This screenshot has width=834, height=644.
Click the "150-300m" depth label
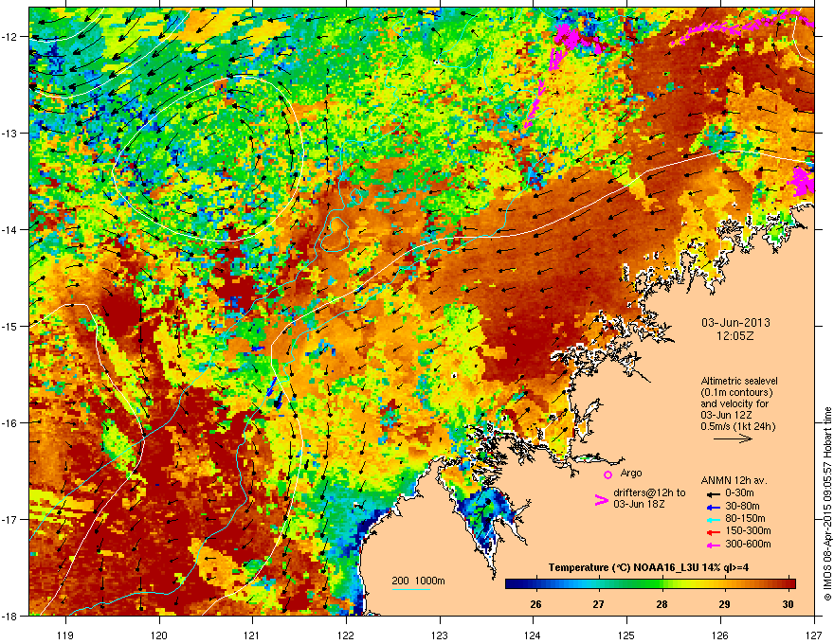coord(748,530)
